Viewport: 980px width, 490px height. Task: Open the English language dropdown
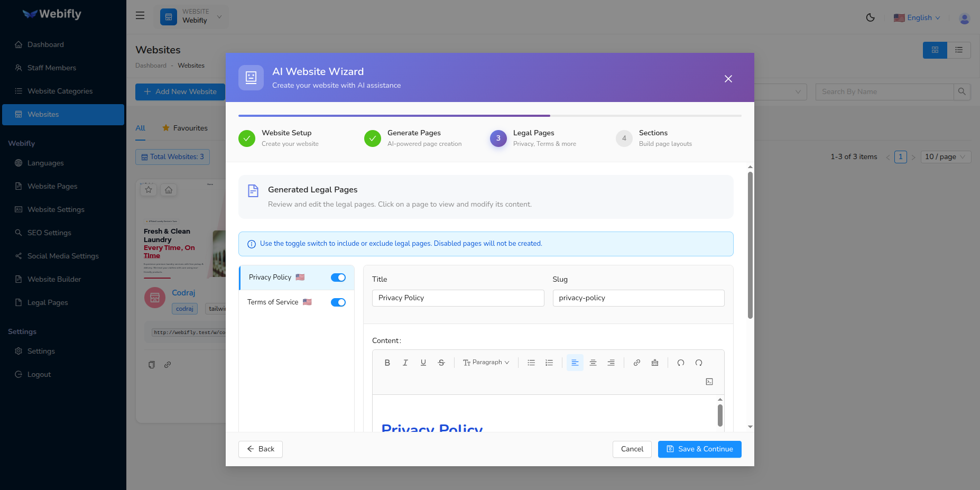coord(917,17)
